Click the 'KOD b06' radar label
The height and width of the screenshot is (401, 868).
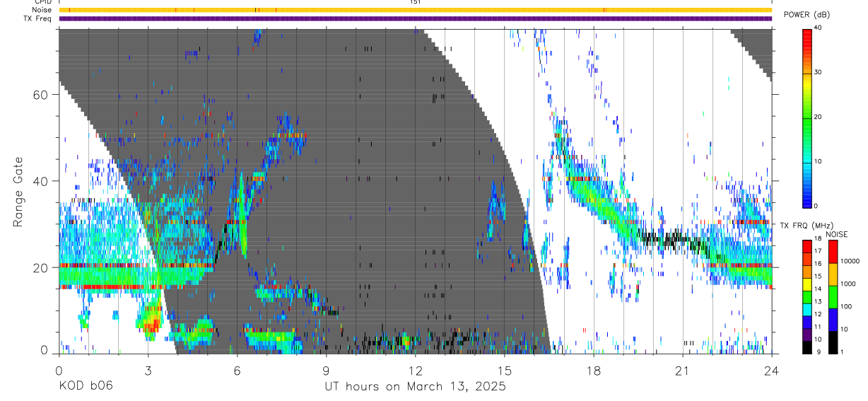point(86,386)
